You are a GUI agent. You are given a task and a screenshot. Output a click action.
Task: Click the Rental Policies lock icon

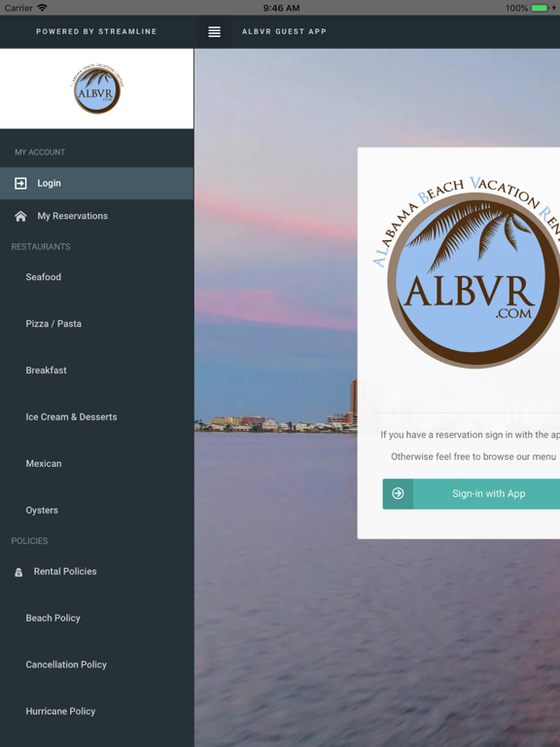[18, 572]
